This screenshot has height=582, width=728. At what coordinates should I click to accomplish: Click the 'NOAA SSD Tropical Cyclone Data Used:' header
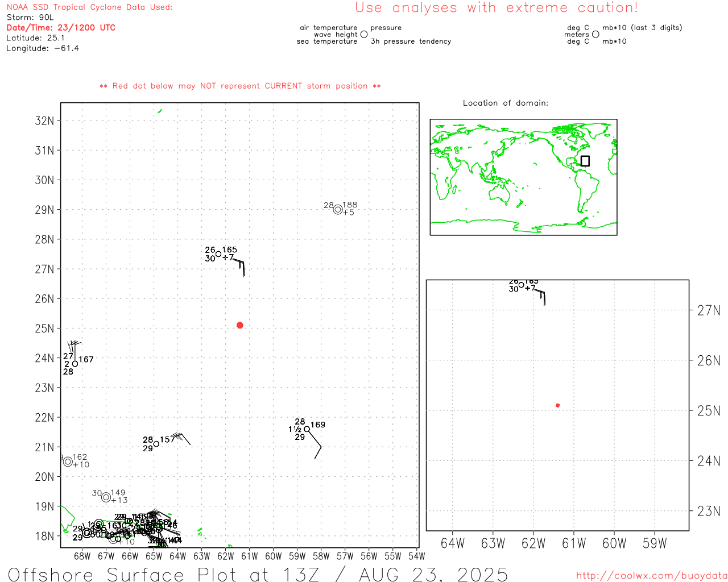click(x=89, y=7)
